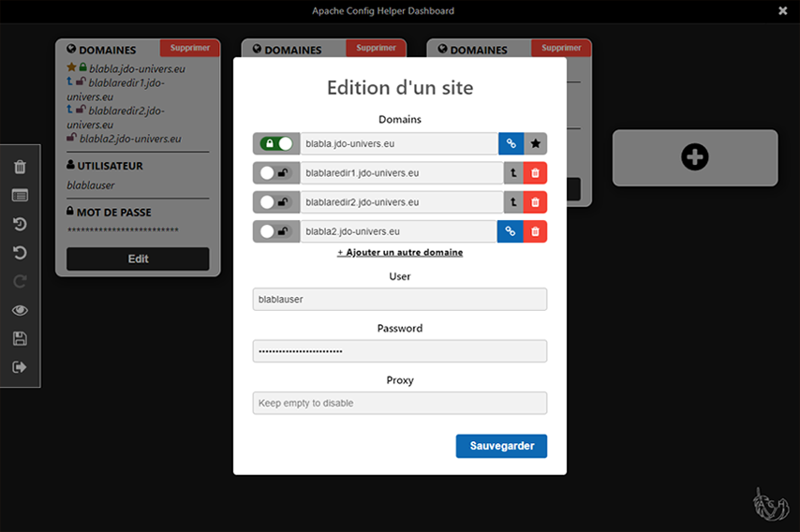This screenshot has height=532, width=800.
Task: Click the list view icon in the sidebar
Action: [20, 196]
